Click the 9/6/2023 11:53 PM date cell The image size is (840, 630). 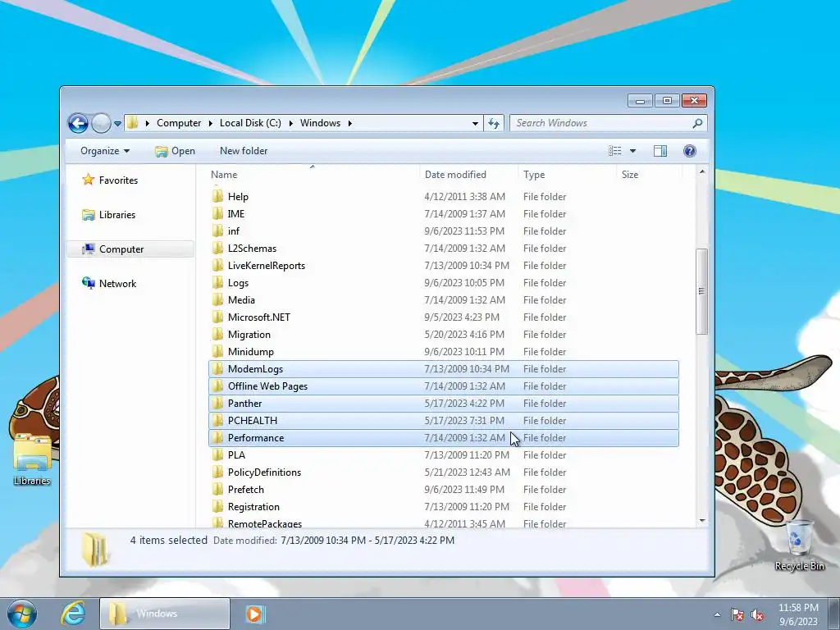click(464, 231)
